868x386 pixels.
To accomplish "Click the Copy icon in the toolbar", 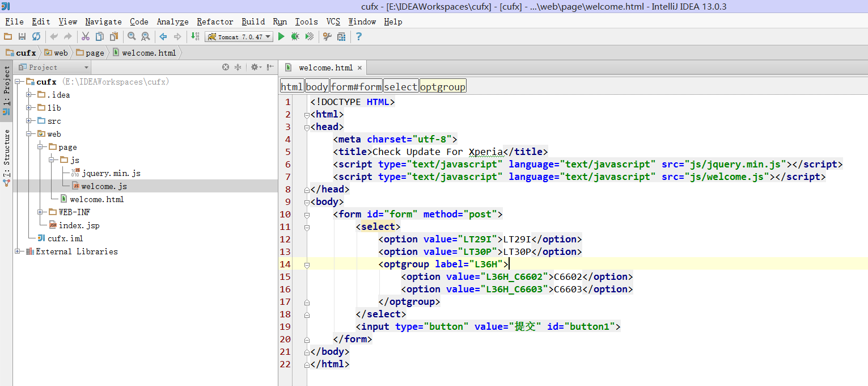I will [100, 36].
